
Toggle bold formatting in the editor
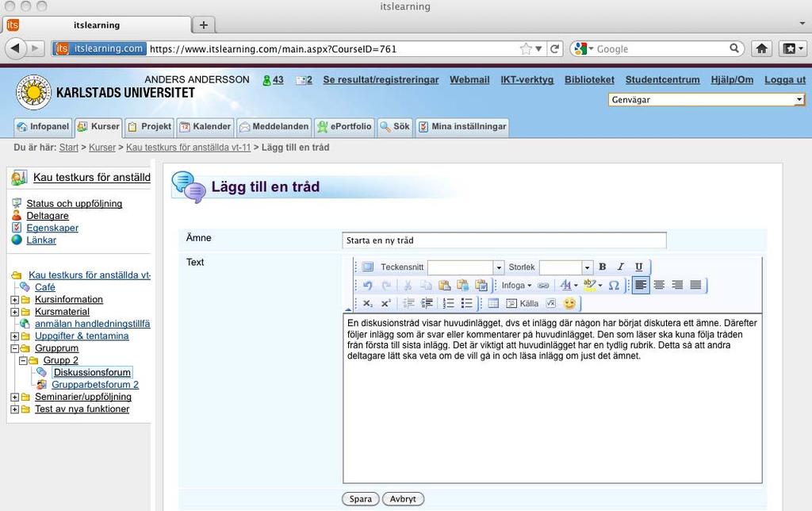[603, 267]
